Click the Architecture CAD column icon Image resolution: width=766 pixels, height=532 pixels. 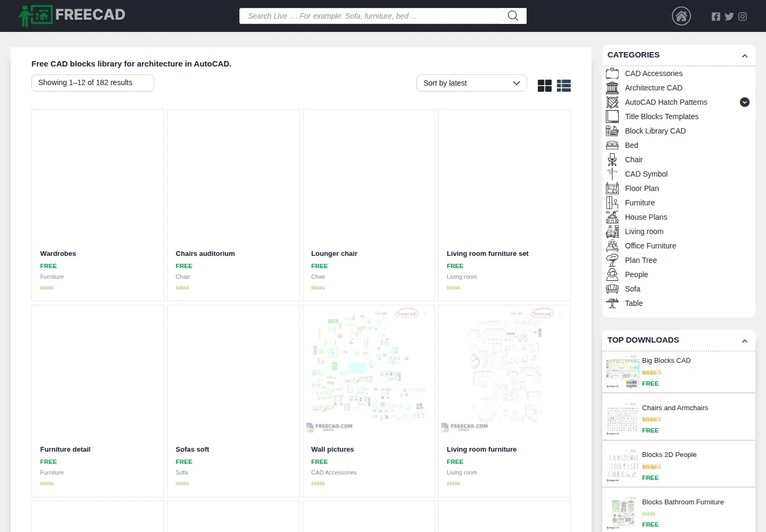(612, 88)
